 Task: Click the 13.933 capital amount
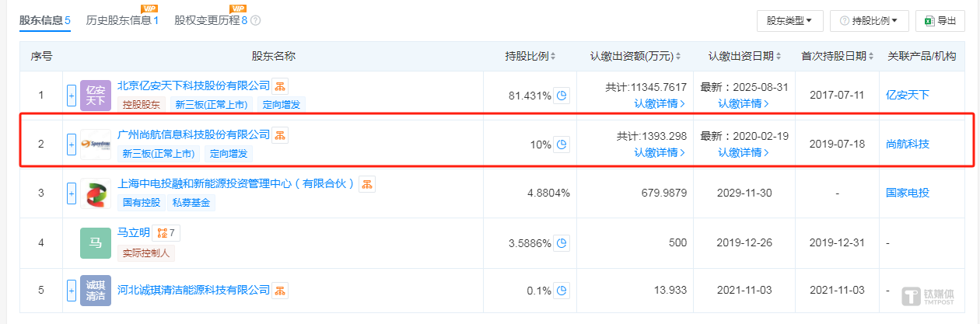671,291
